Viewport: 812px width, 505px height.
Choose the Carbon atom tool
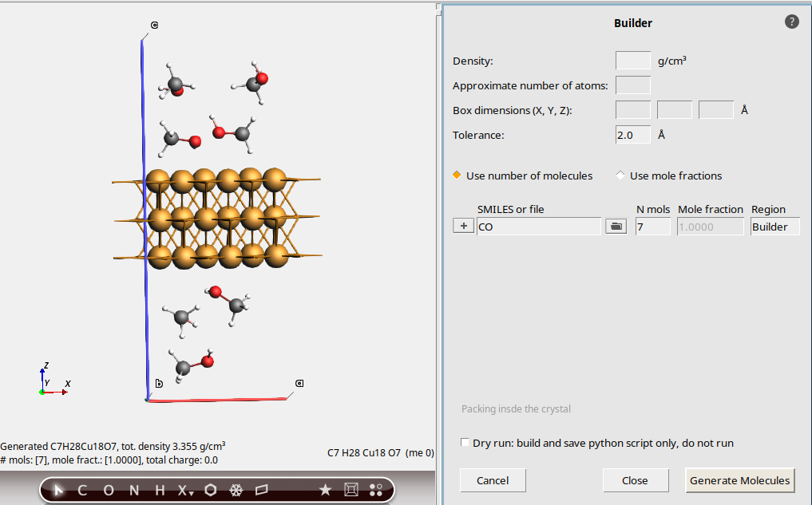coord(82,490)
